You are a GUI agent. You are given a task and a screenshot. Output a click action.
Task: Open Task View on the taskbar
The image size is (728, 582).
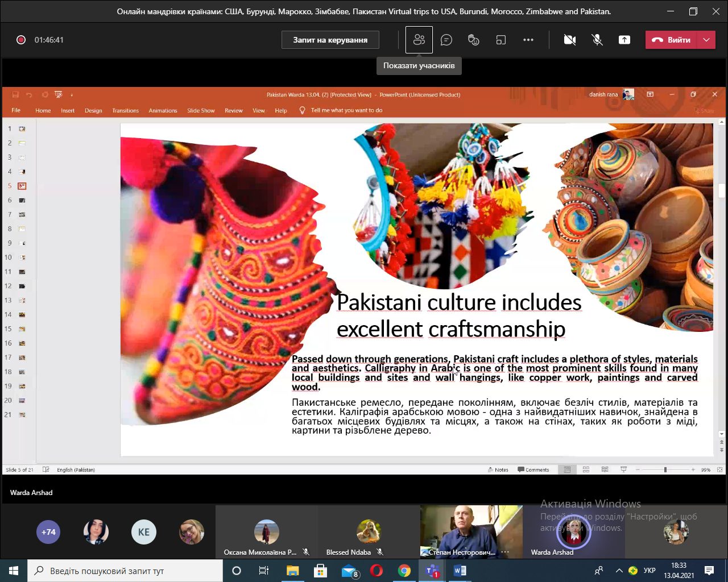tap(264, 571)
